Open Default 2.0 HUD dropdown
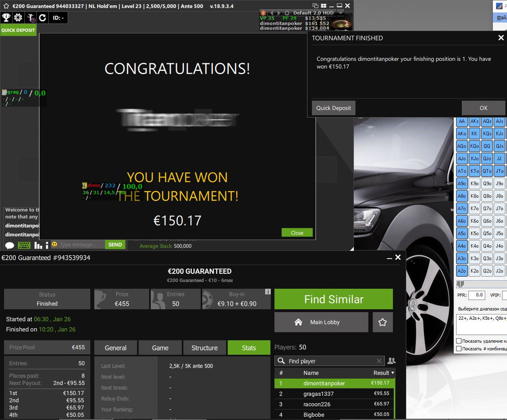 tap(341, 13)
